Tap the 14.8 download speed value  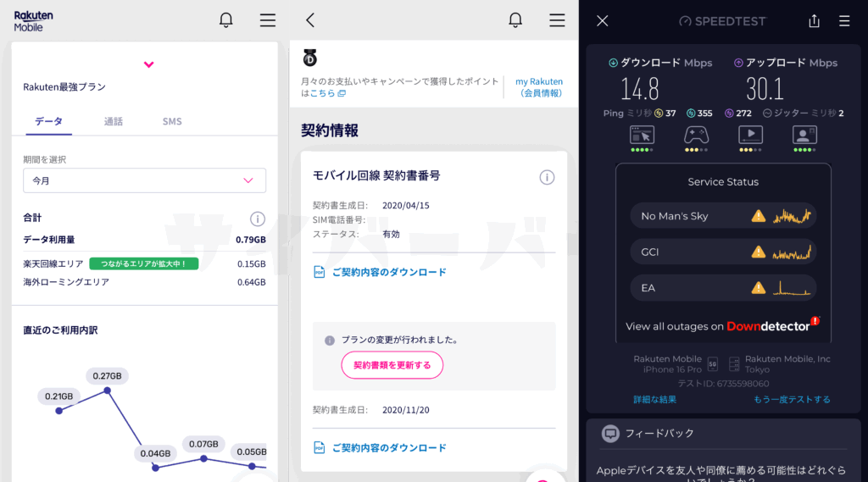pyautogui.click(x=640, y=89)
